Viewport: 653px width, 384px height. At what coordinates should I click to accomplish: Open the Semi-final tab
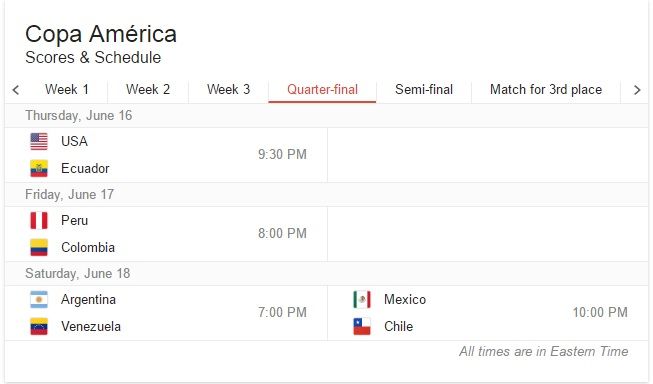pyautogui.click(x=424, y=90)
